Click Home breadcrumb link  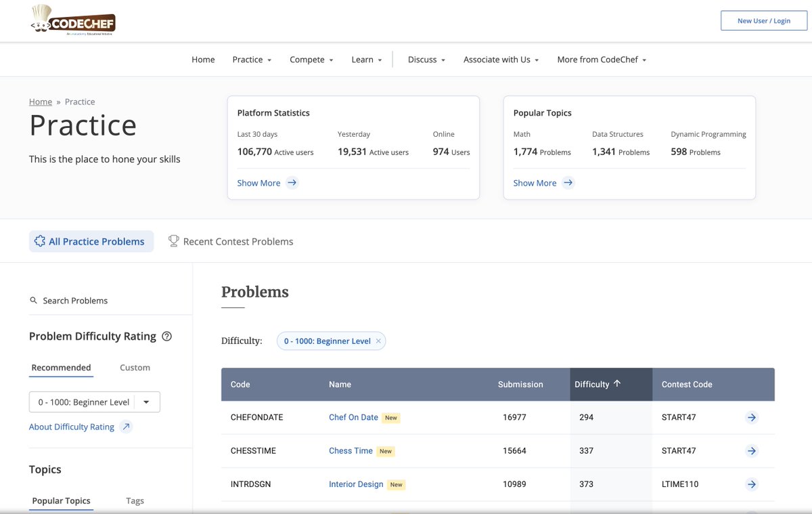coord(41,102)
